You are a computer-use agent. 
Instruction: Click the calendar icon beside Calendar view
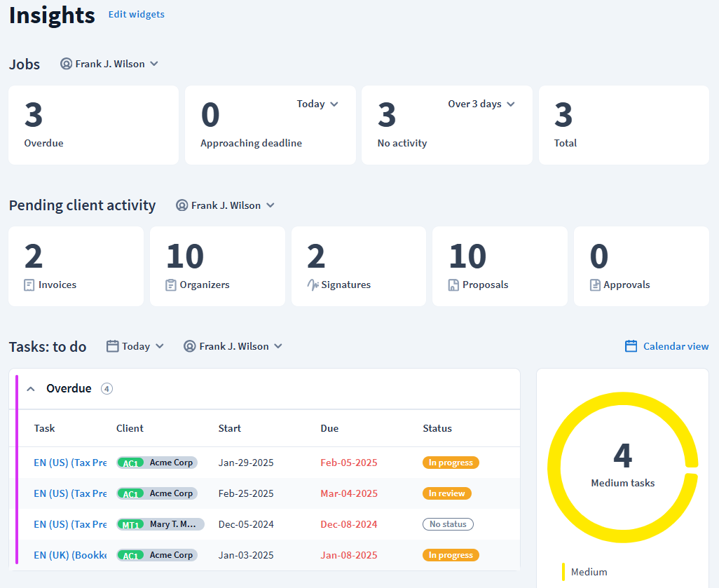631,346
